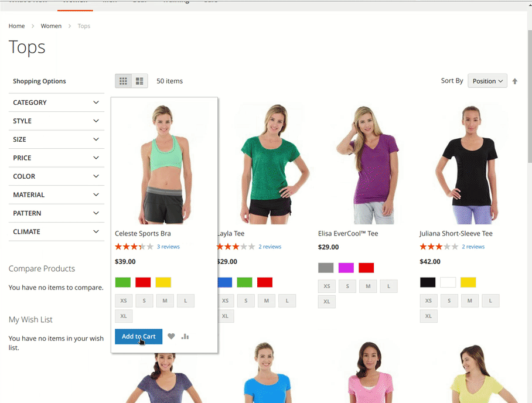Choose size XL for Celeste Sports Bra
The height and width of the screenshot is (403, 532).
(x=124, y=316)
